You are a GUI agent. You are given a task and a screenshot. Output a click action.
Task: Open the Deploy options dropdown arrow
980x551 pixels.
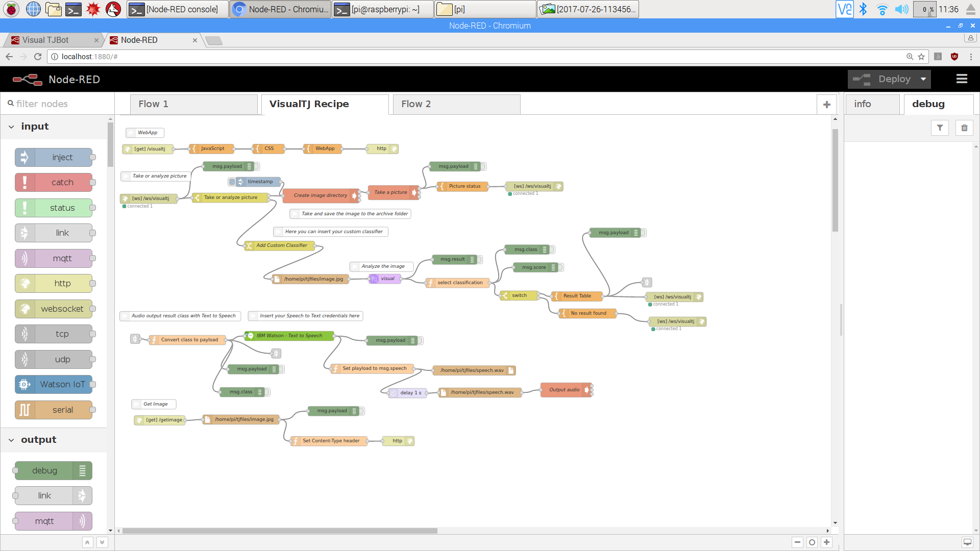923,79
